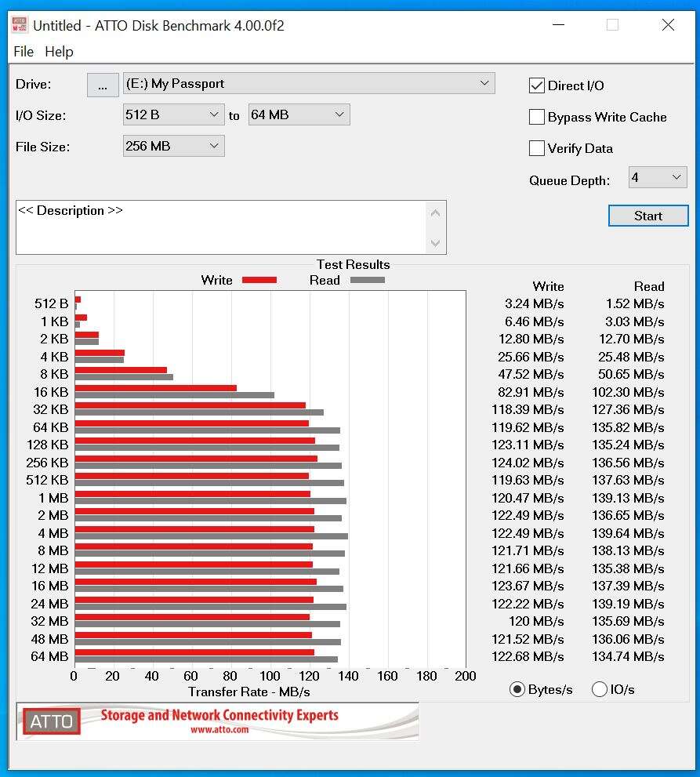Open the maximum I/O Size dropdown (64 MB)
The height and width of the screenshot is (777, 700).
[x=299, y=114]
